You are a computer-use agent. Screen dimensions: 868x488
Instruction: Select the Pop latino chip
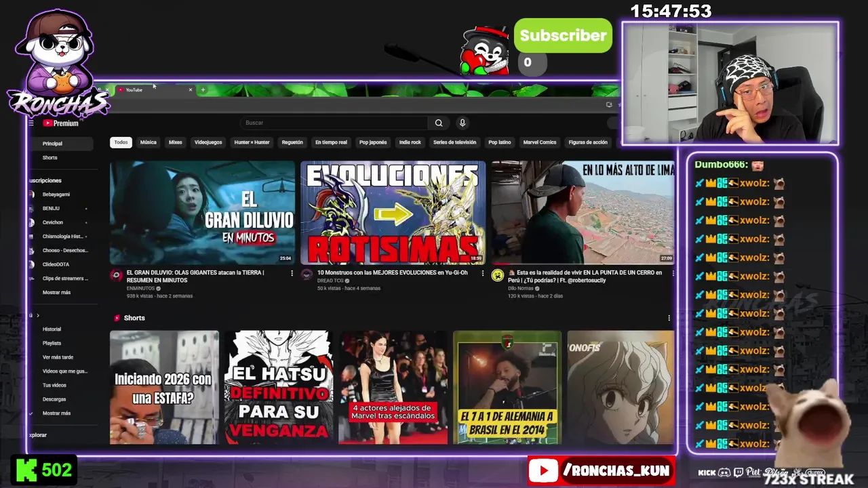(500, 142)
